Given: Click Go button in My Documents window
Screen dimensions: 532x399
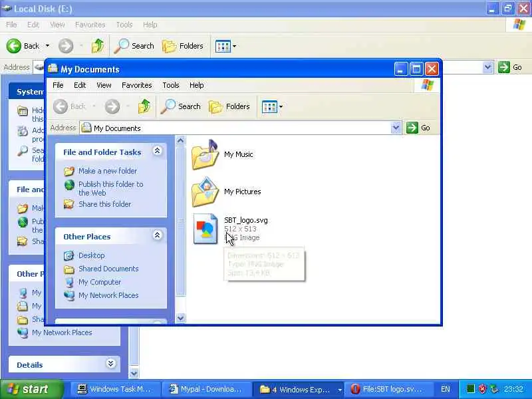Looking at the screenshot, I should (x=418, y=128).
